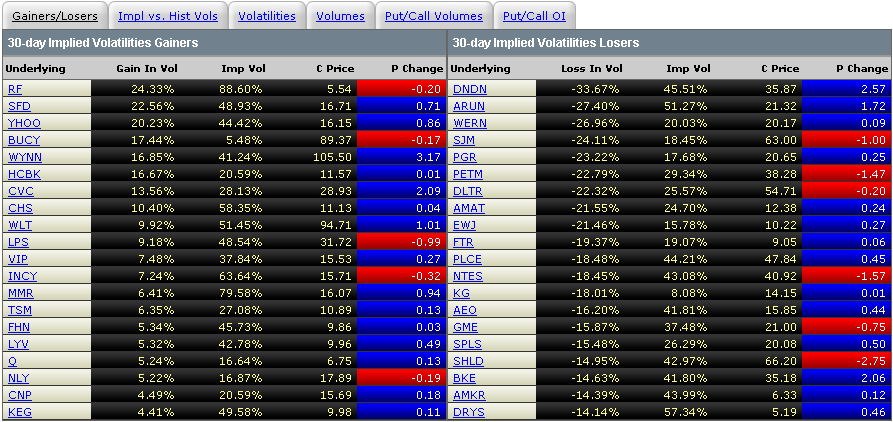This screenshot has height=422, width=893.
Task: Select NTES's -1.57 price change cell
Action: pos(845,276)
